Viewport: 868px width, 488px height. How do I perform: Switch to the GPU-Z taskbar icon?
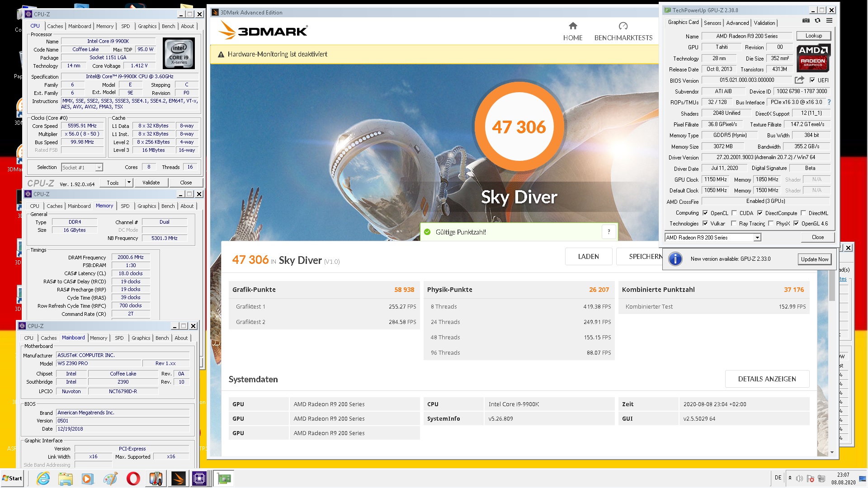click(224, 479)
